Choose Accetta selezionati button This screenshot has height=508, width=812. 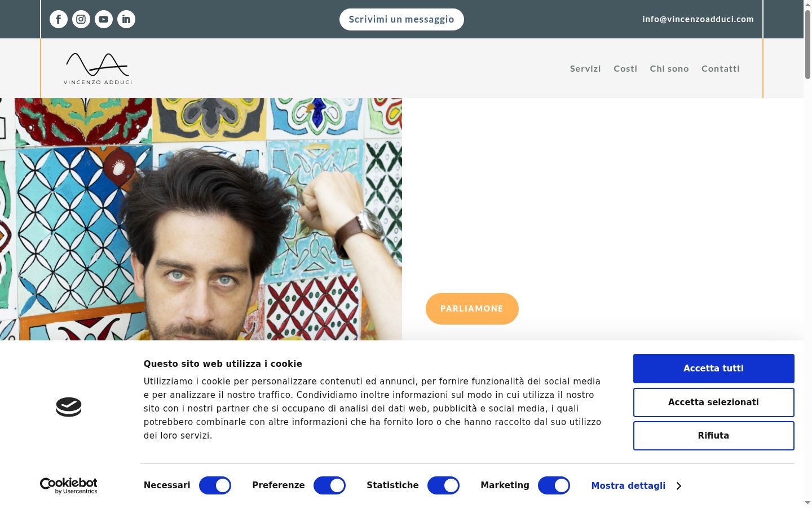713,402
